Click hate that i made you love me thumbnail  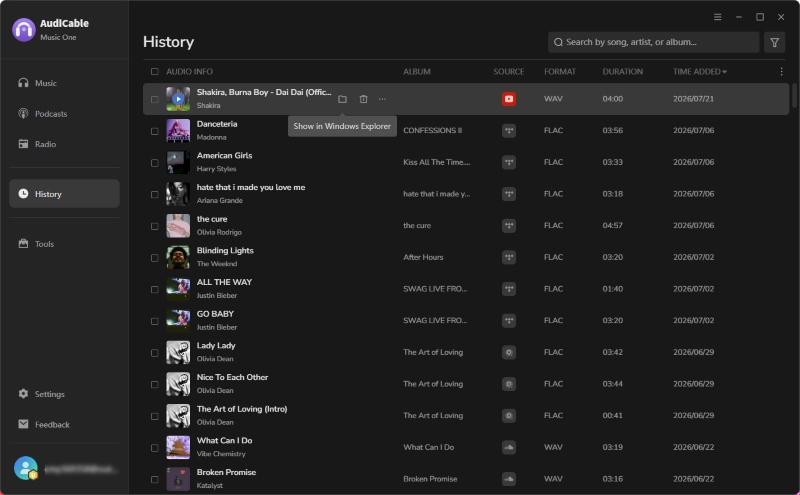tap(178, 194)
